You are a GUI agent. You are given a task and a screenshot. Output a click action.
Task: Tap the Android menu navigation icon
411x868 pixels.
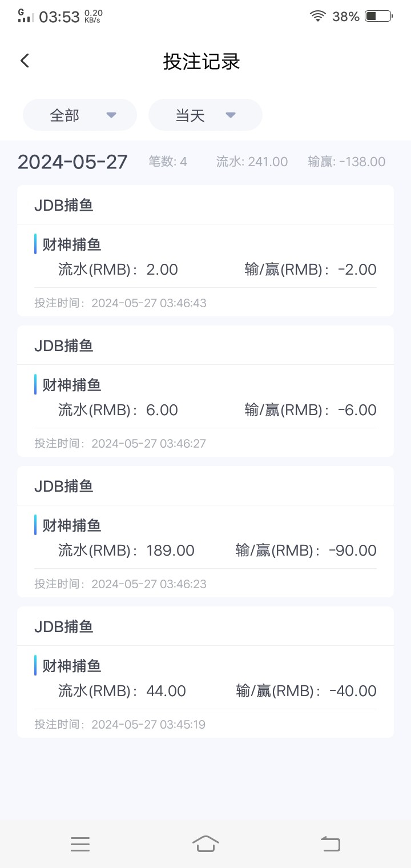[80, 843]
